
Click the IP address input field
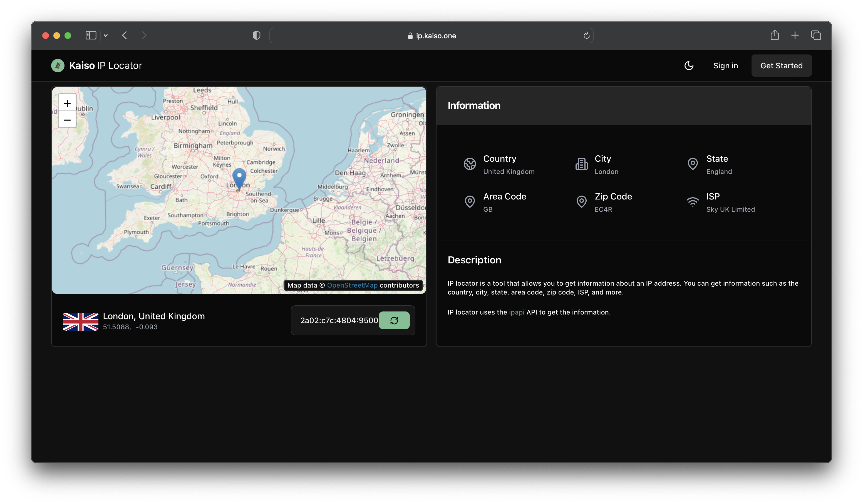click(338, 320)
